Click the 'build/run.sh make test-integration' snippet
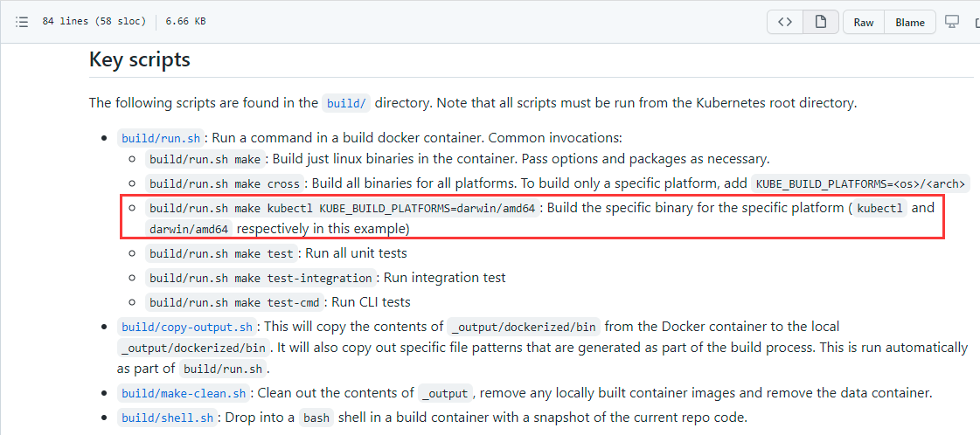This screenshot has height=435, width=980. 261,278
